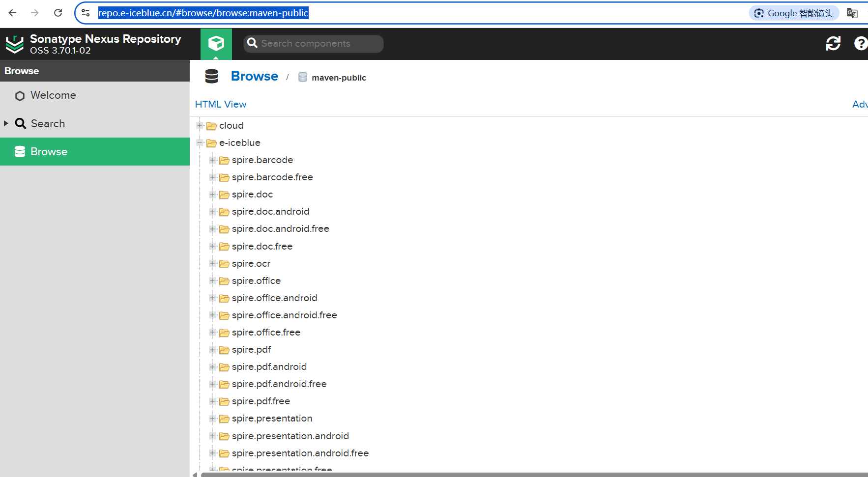Expand the cloud folder
The image size is (868, 477).
(x=200, y=125)
